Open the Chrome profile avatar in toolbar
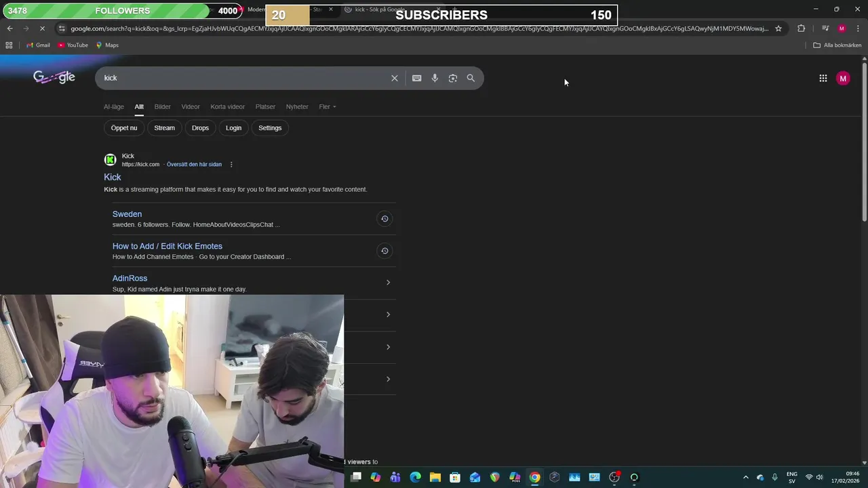This screenshot has height=488, width=868. click(x=842, y=28)
